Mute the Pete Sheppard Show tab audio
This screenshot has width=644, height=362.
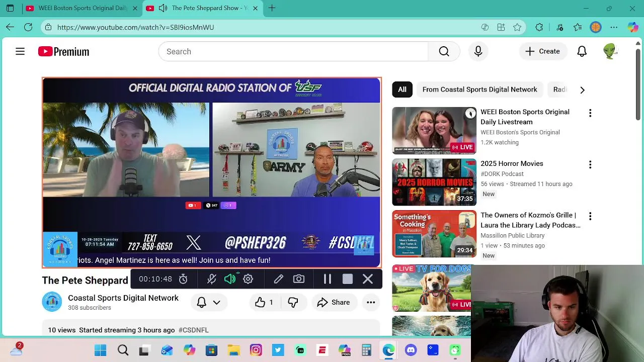point(163,8)
